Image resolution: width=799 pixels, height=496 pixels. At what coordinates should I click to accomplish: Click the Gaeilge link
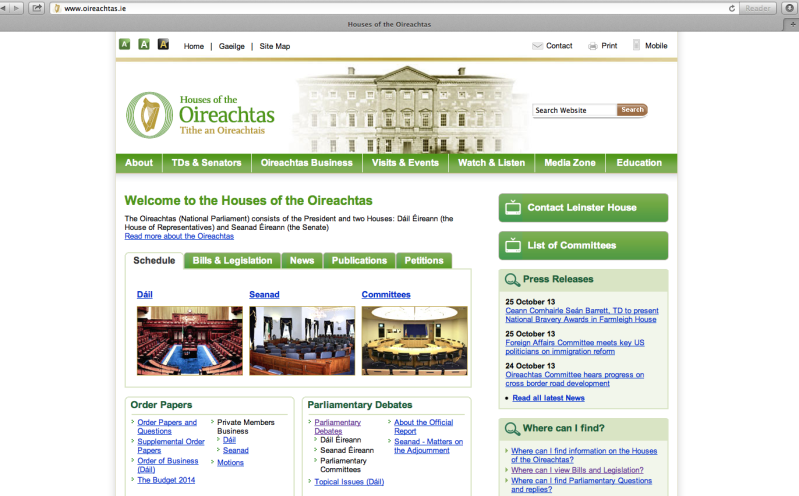232,46
